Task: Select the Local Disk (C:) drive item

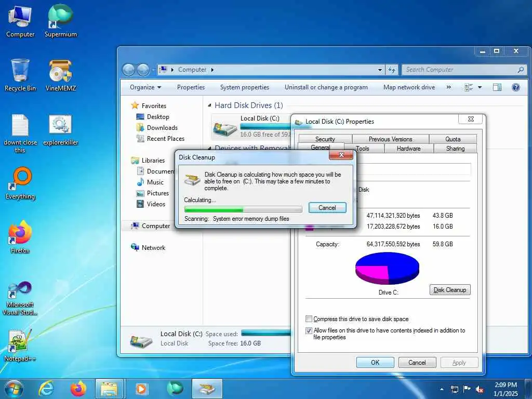Action: 251,127
